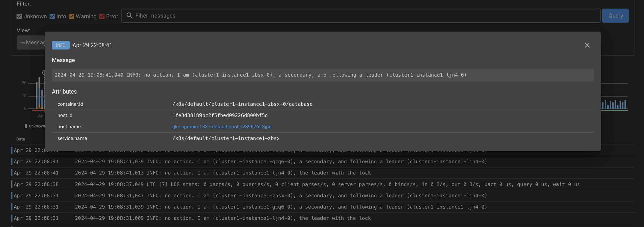Click the container.id attribute value
The height and width of the screenshot is (227, 644).
[x=242, y=104]
